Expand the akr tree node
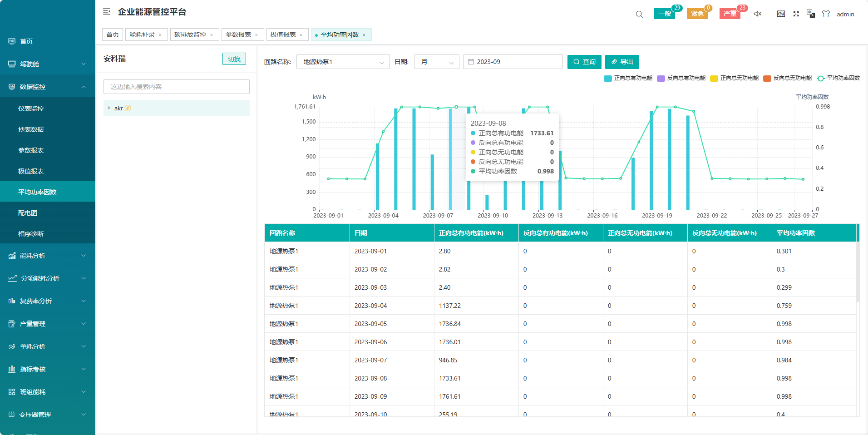This screenshot has height=435, width=868. click(x=109, y=108)
